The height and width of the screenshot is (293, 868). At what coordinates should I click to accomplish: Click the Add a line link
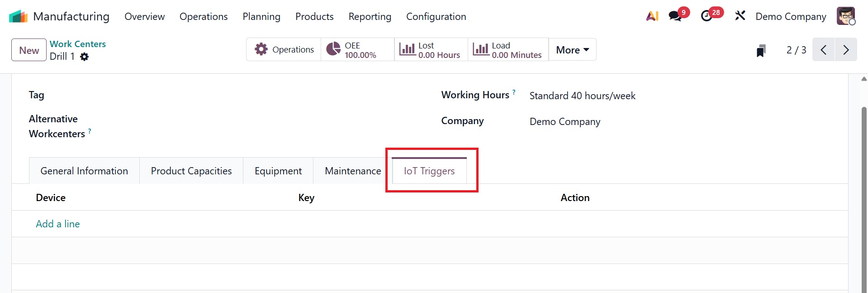(x=58, y=224)
